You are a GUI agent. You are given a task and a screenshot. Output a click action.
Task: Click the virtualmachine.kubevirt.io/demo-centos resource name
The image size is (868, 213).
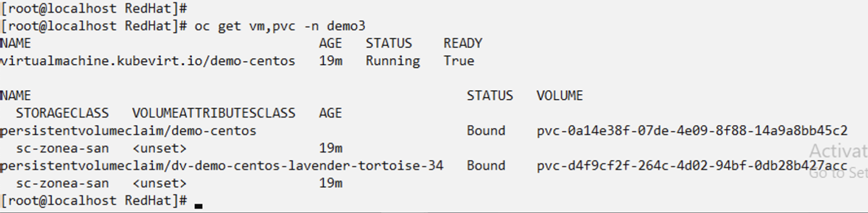tap(148, 61)
